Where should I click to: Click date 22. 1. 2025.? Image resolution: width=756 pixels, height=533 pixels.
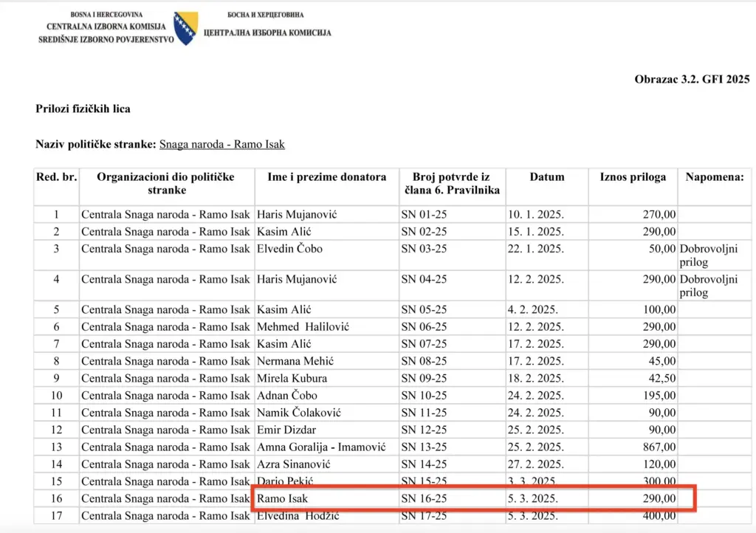click(536, 249)
